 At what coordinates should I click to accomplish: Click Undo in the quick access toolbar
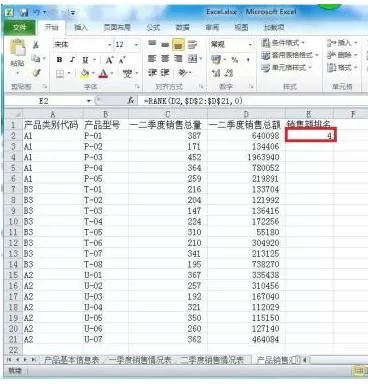click(x=37, y=13)
